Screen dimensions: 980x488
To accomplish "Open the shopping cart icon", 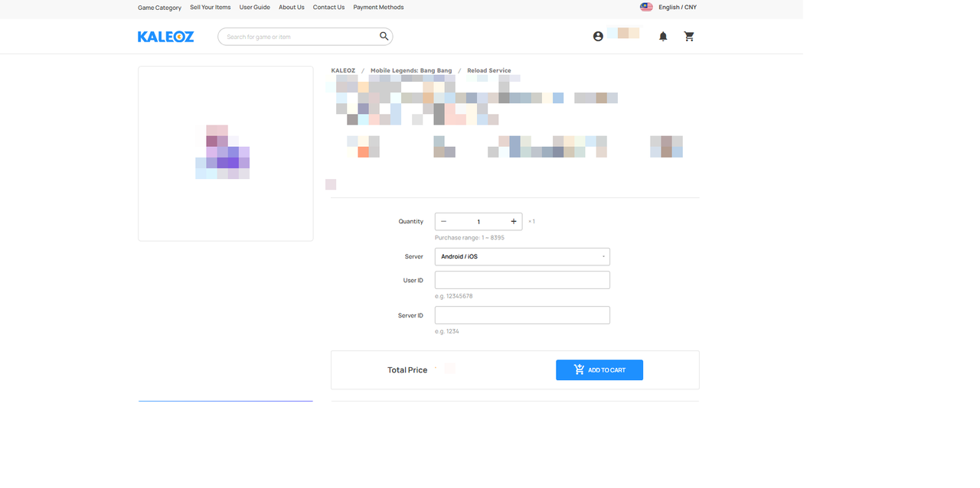I will tap(689, 36).
